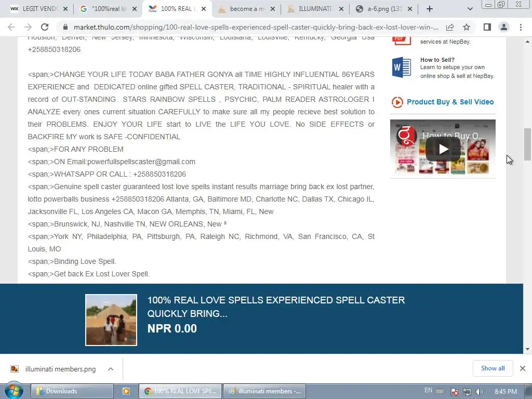Click the YouTube channel logo on video

pyautogui.click(x=406, y=136)
